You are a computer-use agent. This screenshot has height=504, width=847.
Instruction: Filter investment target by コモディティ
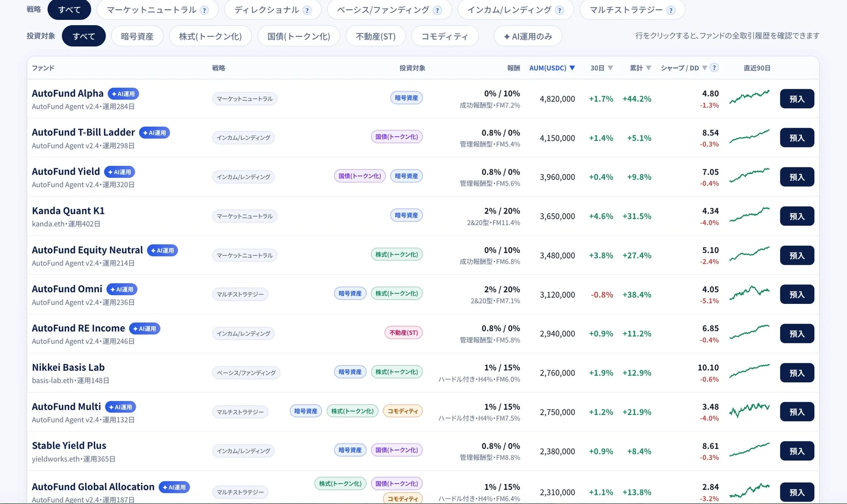(x=445, y=36)
